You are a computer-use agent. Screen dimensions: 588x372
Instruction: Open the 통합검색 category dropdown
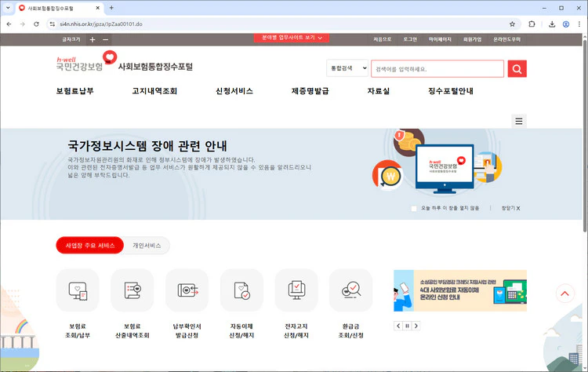point(347,68)
